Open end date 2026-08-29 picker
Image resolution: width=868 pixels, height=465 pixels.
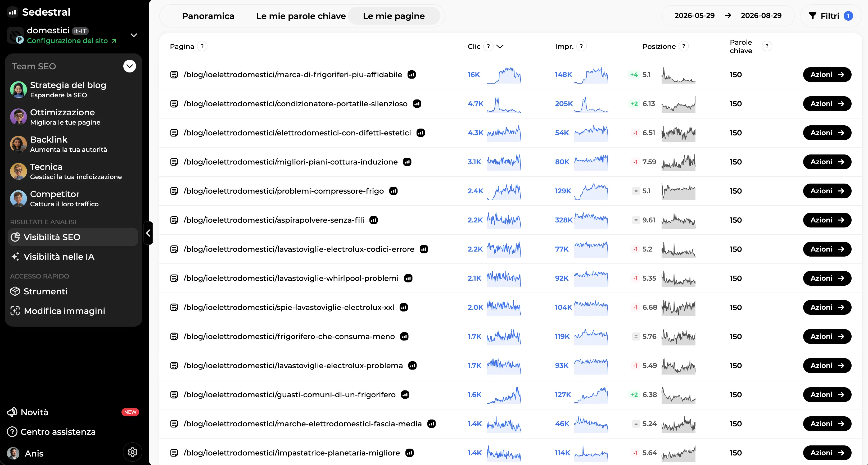761,16
